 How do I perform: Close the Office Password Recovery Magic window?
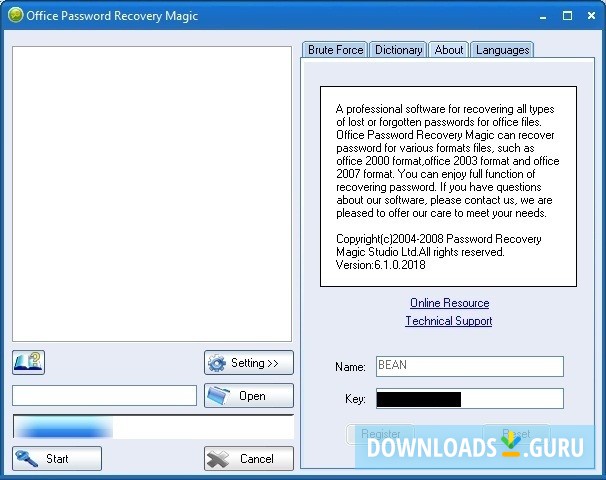591,16
